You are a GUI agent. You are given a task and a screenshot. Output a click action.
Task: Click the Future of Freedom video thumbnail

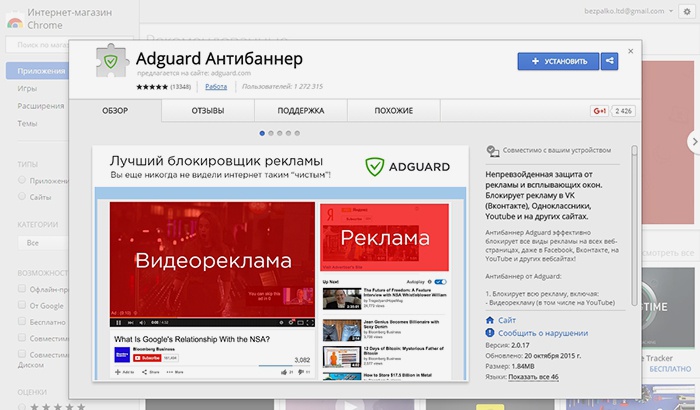pyautogui.click(x=342, y=299)
